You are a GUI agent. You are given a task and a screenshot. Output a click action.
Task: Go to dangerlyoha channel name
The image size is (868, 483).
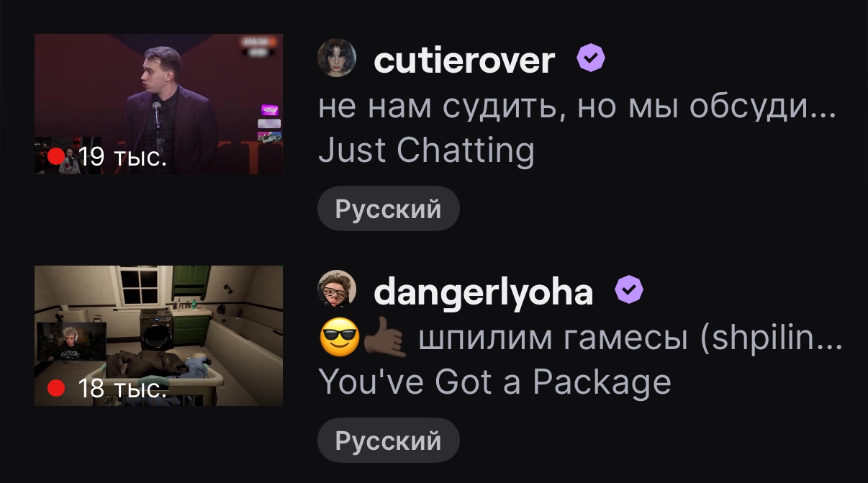[x=484, y=292]
